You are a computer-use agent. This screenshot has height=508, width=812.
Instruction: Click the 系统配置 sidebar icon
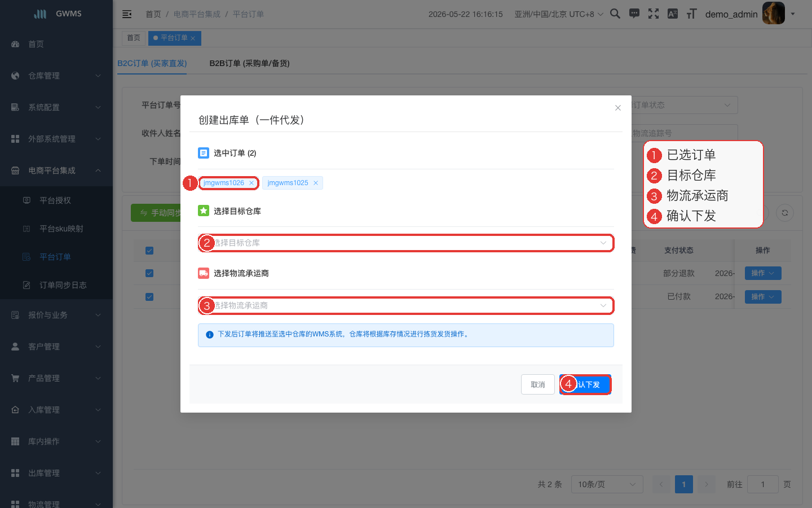click(x=15, y=107)
